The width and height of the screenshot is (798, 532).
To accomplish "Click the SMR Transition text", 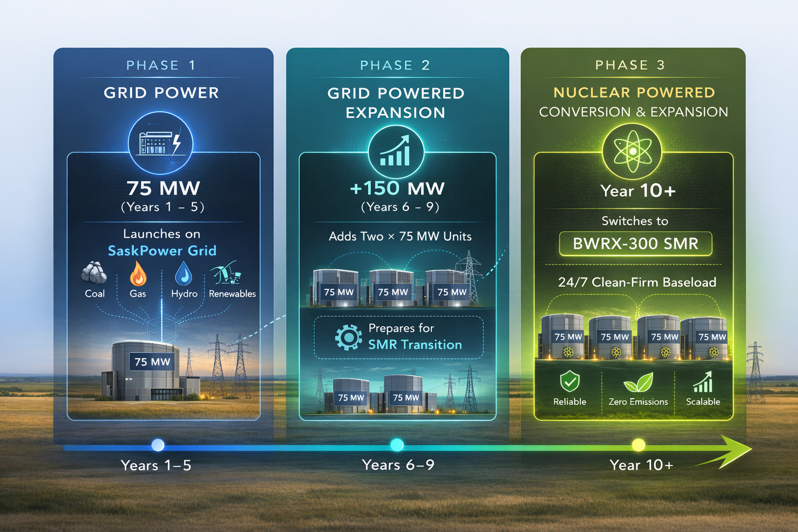I will 415,345.
